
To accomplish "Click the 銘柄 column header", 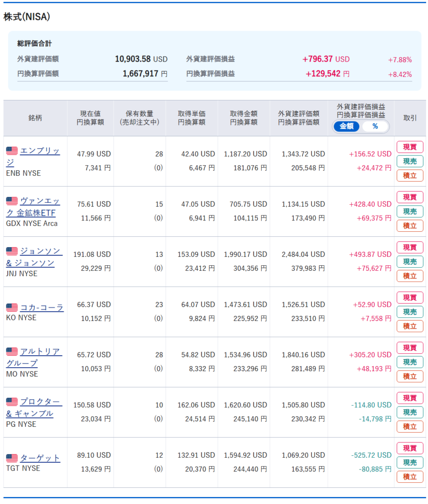I will (x=35, y=118).
